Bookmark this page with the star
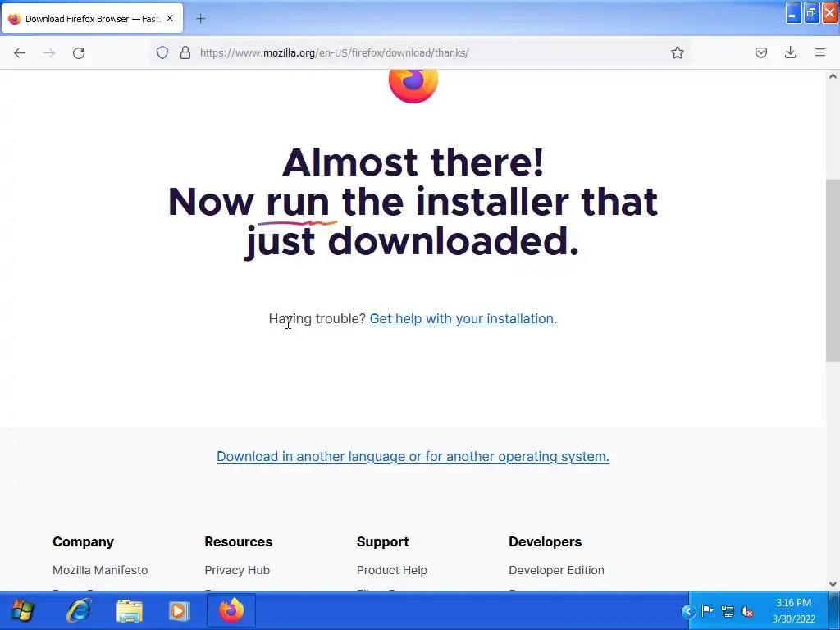 tap(677, 52)
